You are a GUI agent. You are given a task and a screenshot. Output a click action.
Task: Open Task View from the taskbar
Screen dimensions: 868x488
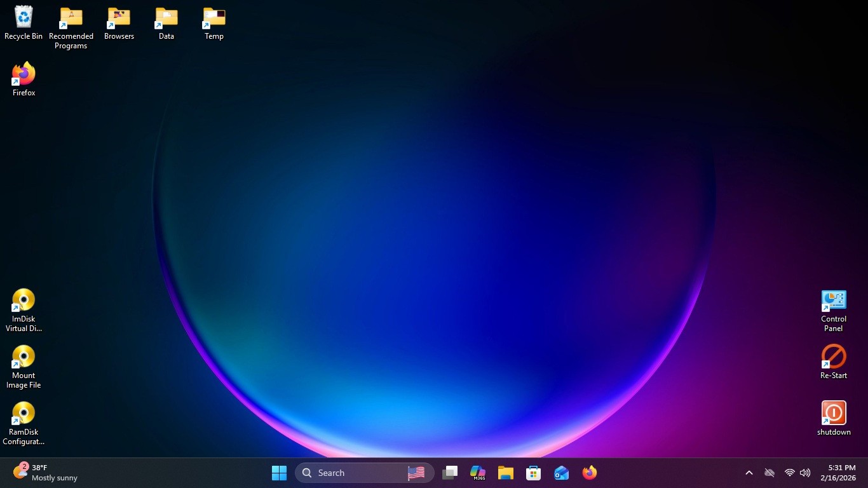(x=450, y=473)
